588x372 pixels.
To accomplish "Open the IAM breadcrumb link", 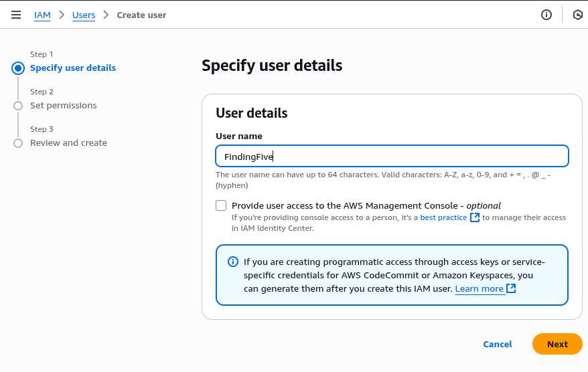I will (x=42, y=15).
